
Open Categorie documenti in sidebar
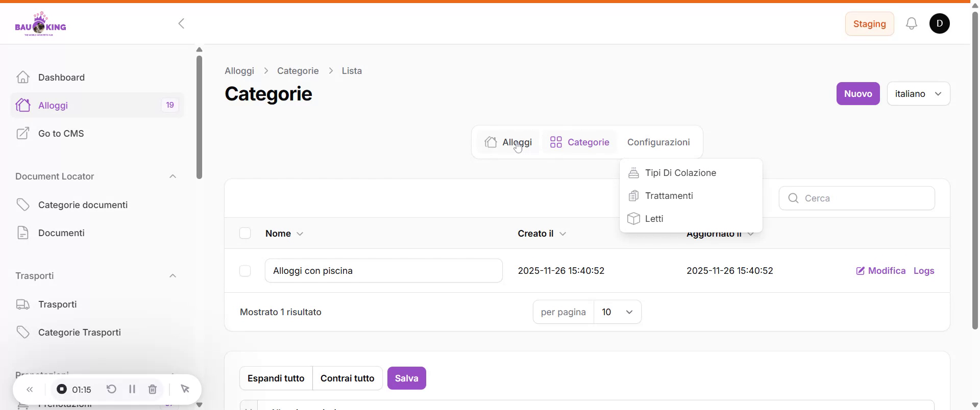click(97, 204)
